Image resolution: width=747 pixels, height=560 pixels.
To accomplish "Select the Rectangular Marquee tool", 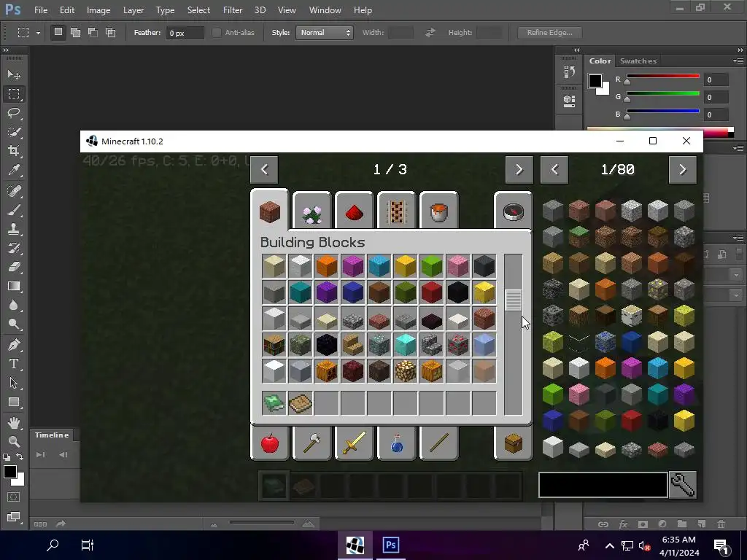I will [x=14, y=94].
